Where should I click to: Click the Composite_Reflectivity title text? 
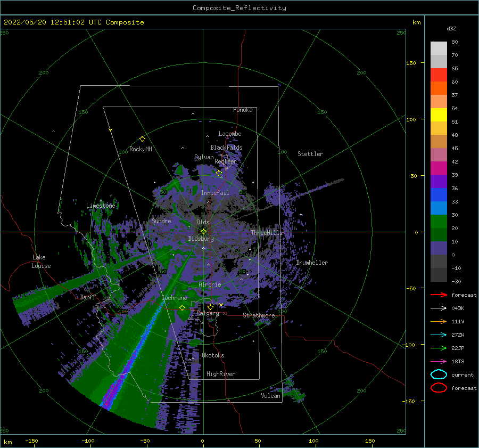[x=239, y=8]
